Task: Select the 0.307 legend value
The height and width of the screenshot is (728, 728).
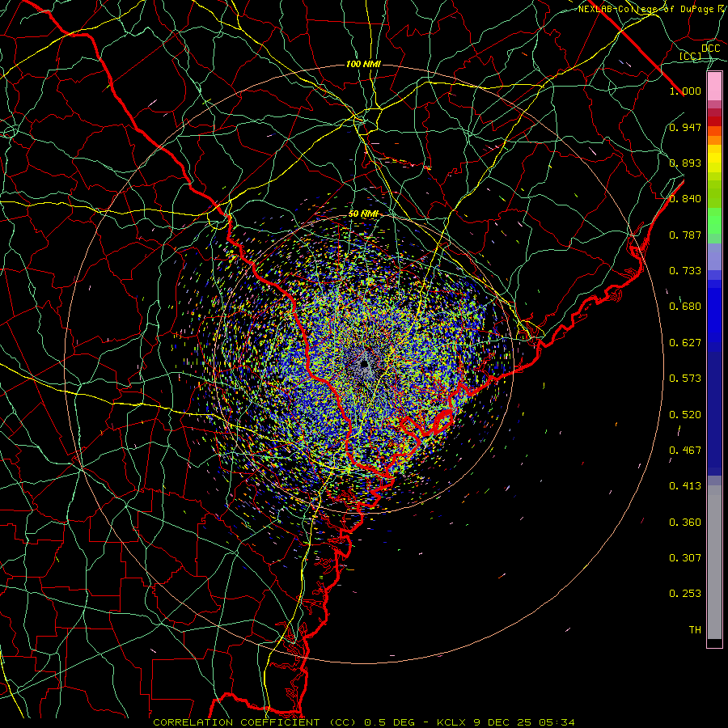Action: [685, 558]
